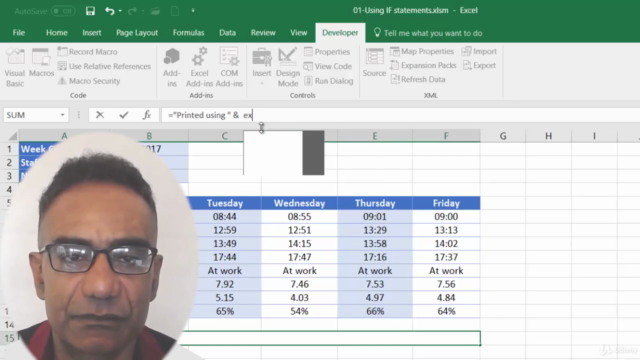Click Run Dialog button
Viewport: 640px width, 360px height.
[329, 81]
